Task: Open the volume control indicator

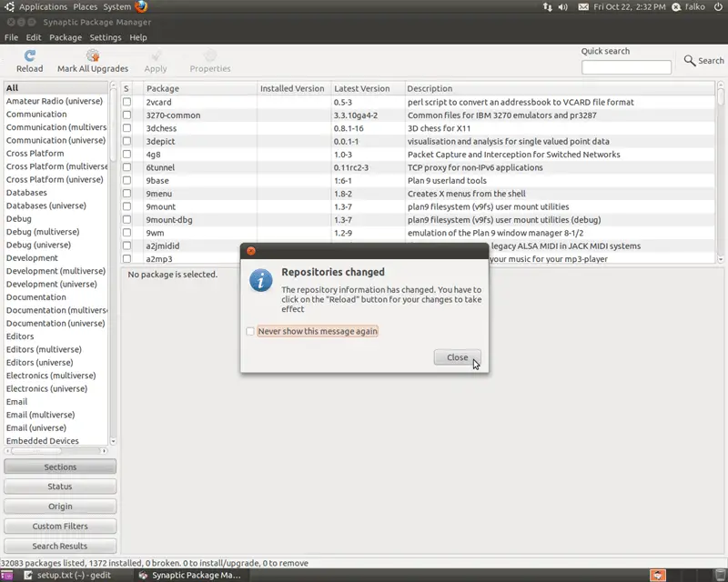Action: tap(563, 7)
